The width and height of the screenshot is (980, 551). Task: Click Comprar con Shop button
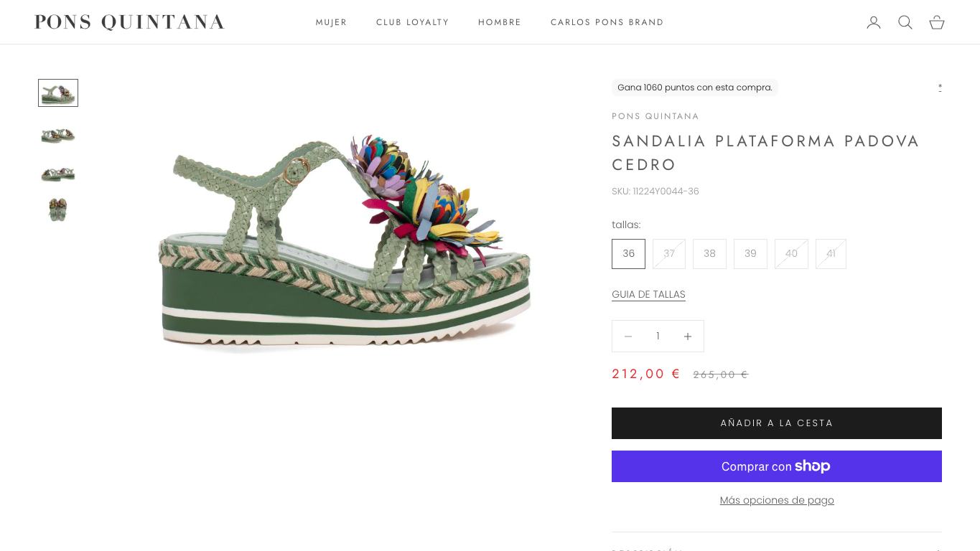(777, 466)
